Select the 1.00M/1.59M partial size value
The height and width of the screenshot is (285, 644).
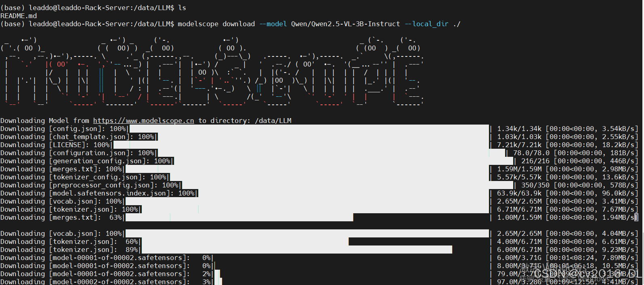(519, 217)
